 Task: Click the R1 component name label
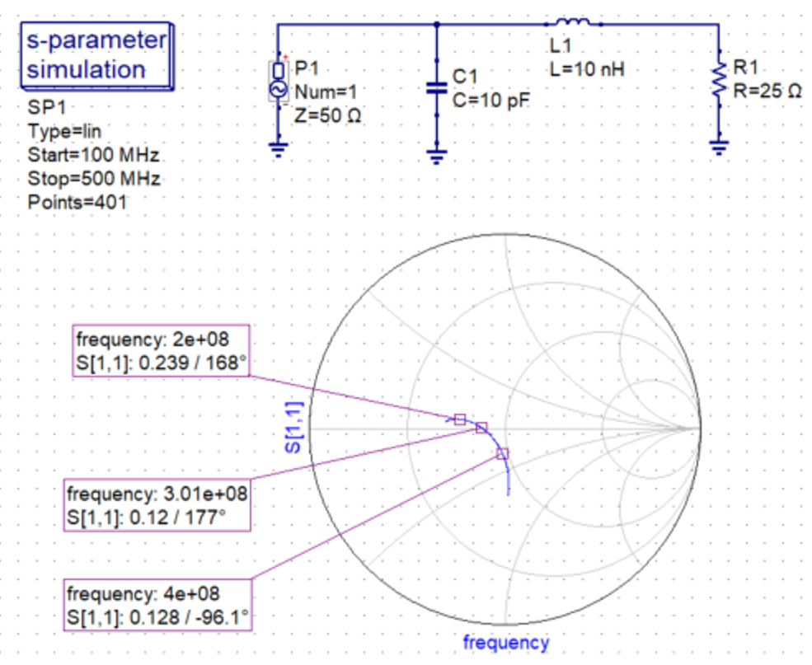pos(746,68)
